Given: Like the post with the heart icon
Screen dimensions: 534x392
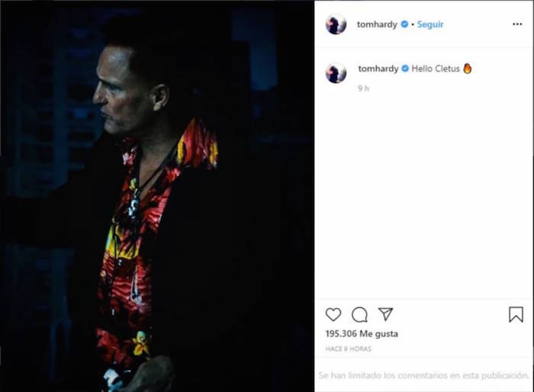Looking at the screenshot, I should point(333,314).
